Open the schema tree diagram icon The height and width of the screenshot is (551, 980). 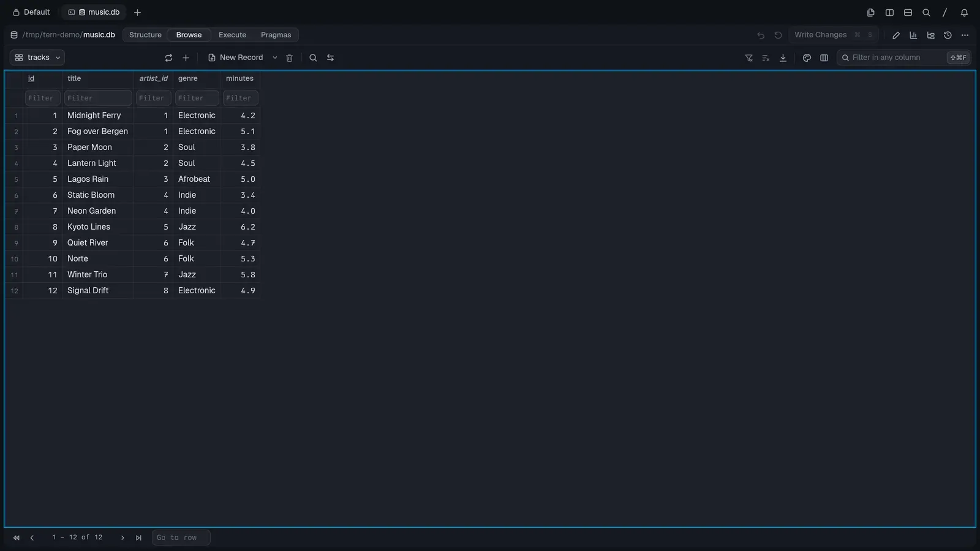pos(930,35)
